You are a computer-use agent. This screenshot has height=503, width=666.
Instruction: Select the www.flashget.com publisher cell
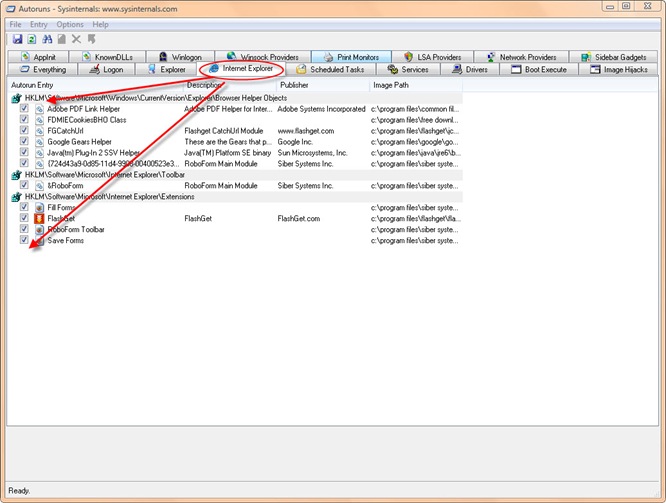(306, 131)
